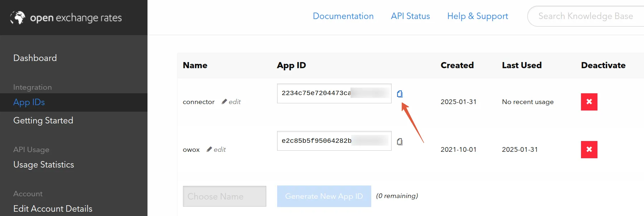This screenshot has height=216, width=644.
Task: Click the '2025-01-31' created date for connector
Action: point(459,102)
